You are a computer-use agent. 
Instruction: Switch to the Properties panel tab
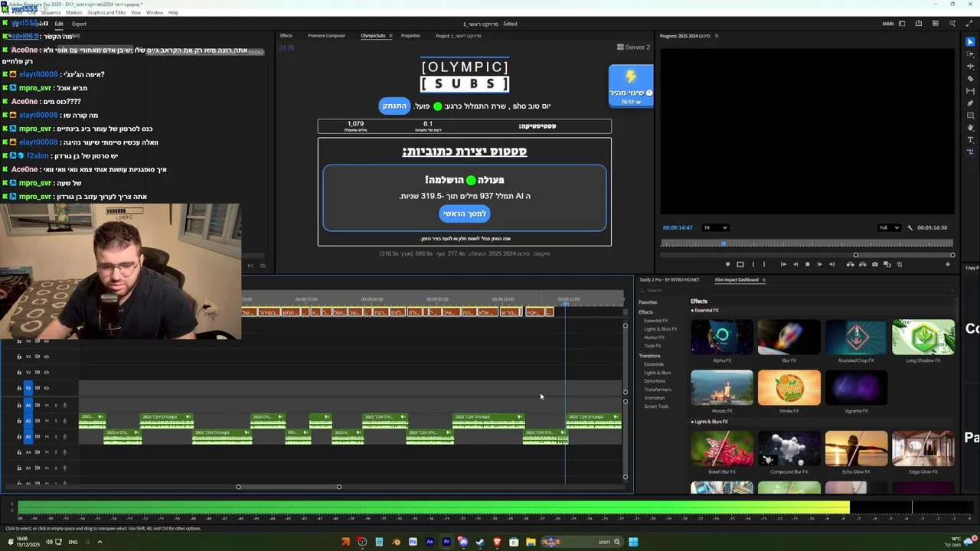coord(410,36)
